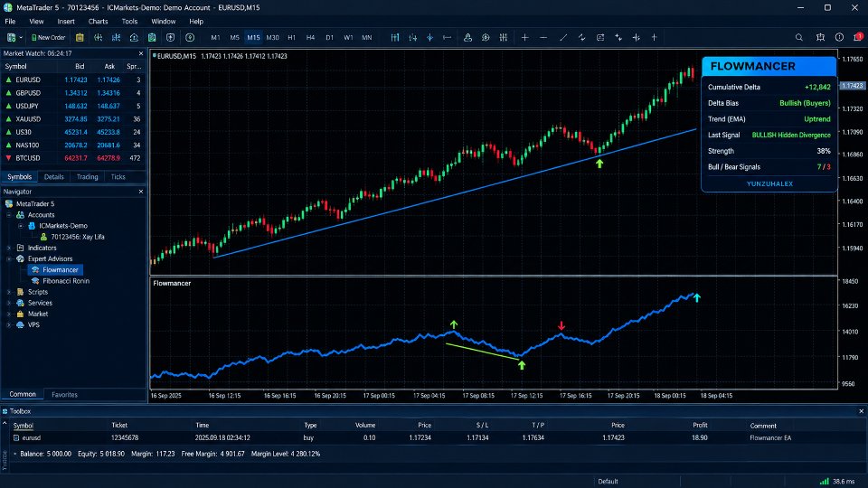
Task: Click the new chart icon in toolbar
Action: [x=11, y=38]
